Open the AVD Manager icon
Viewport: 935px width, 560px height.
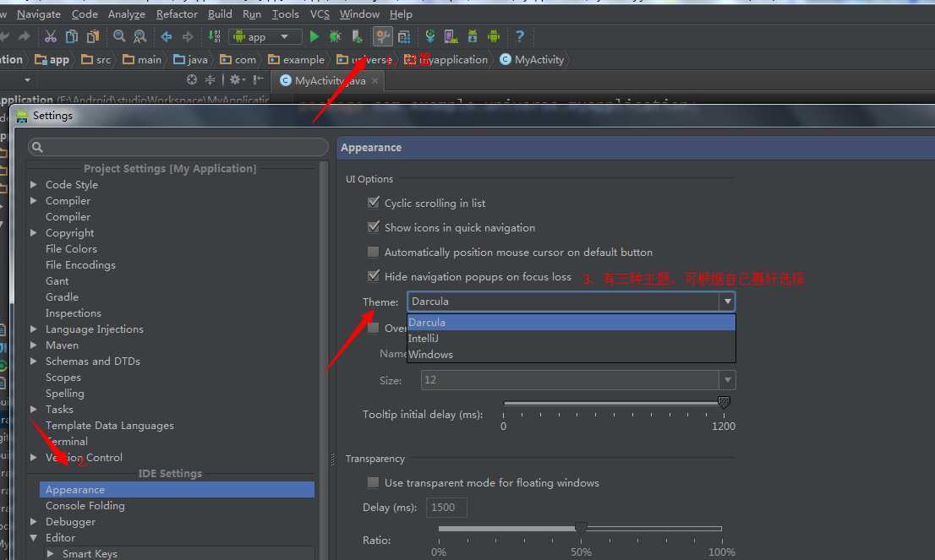(x=451, y=37)
